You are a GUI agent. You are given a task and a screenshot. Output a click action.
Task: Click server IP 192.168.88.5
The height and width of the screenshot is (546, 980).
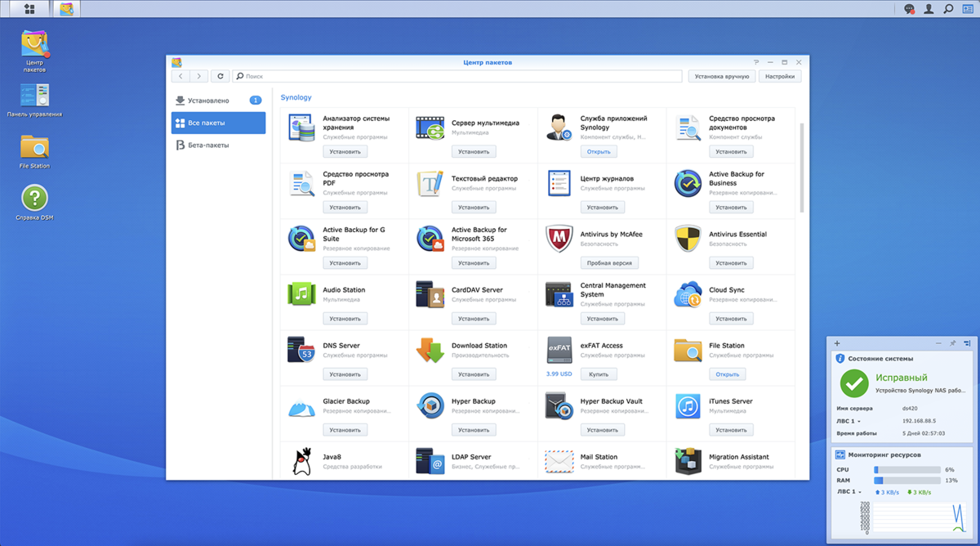920,421
